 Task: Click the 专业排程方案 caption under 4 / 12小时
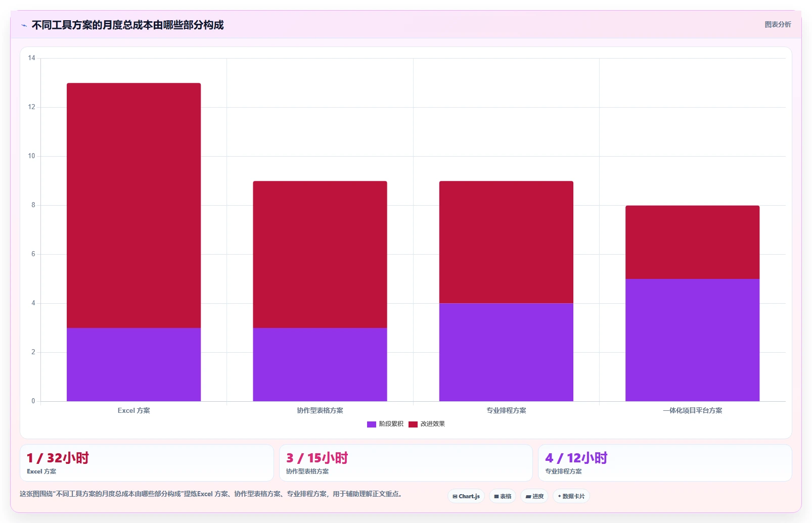pos(563,471)
